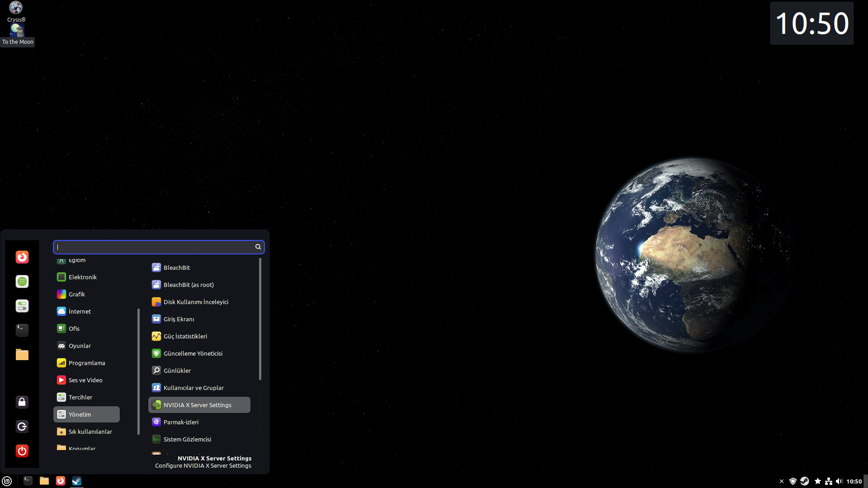Click the network icon in system tray
868x488 pixels.
828,481
